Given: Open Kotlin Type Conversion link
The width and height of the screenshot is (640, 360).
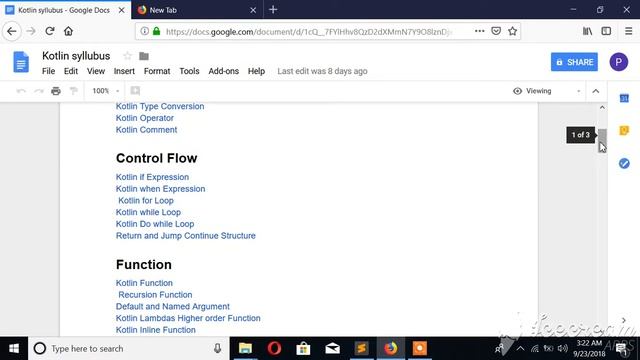Looking at the screenshot, I should click(160, 106).
